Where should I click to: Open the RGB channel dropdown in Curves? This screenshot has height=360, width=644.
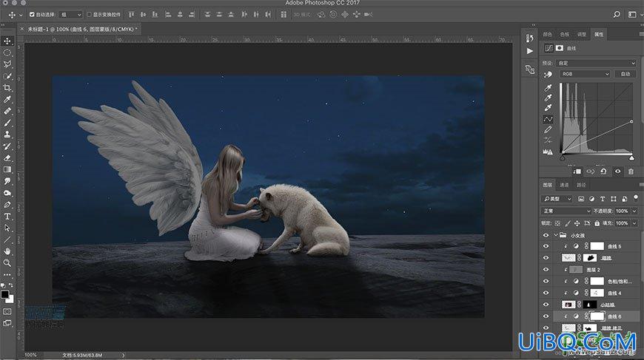tap(585, 74)
